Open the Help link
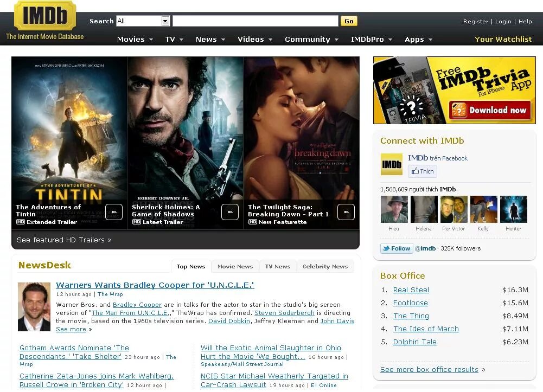Image resolution: width=543 pixels, height=392 pixels. [x=525, y=22]
